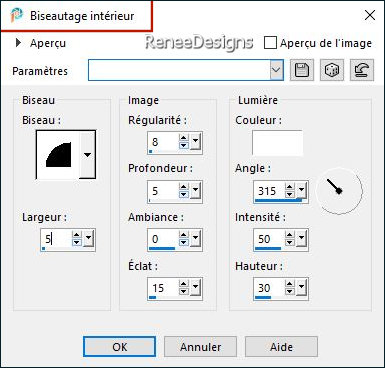The height and width of the screenshot is (368, 385).
Task: Increase Largeur value with up arrow
Action: pyautogui.click(x=77, y=235)
